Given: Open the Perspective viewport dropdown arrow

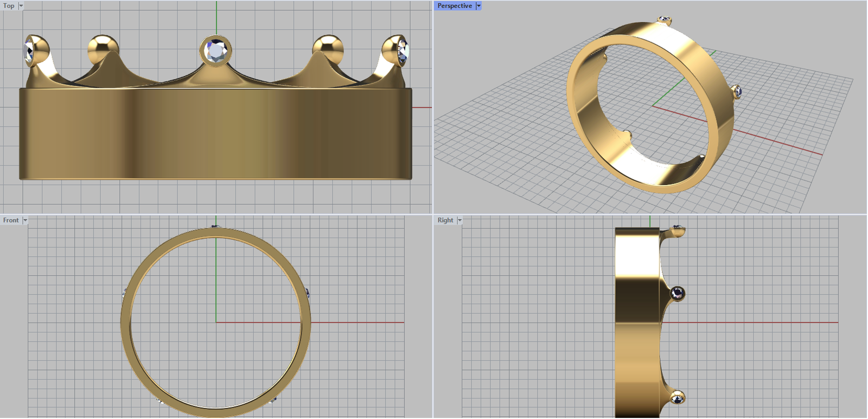Looking at the screenshot, I should (478, 6).
